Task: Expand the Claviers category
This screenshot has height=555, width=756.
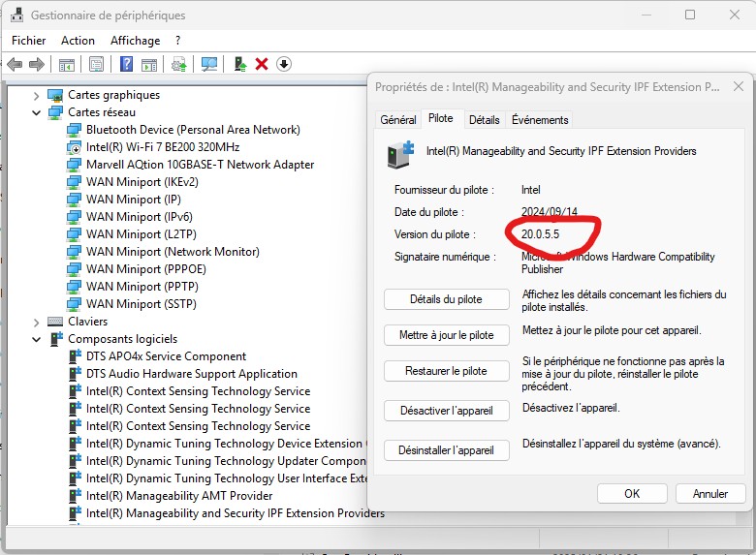Action: pyautogui.click(x=36, y=322)
